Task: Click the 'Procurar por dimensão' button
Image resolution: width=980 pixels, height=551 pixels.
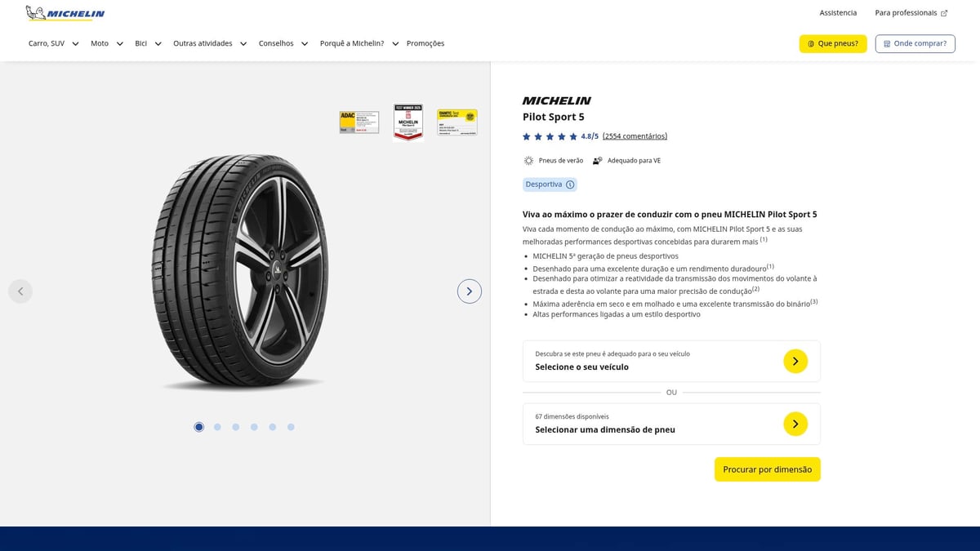Action: pos(767,469)
